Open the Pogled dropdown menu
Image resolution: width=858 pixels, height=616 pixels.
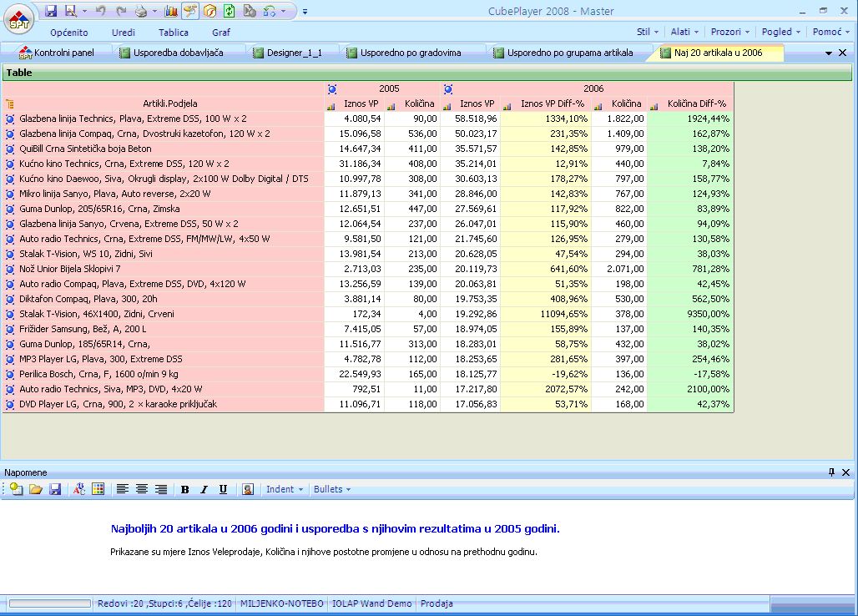pyautogui.click(x=781, y=32)
